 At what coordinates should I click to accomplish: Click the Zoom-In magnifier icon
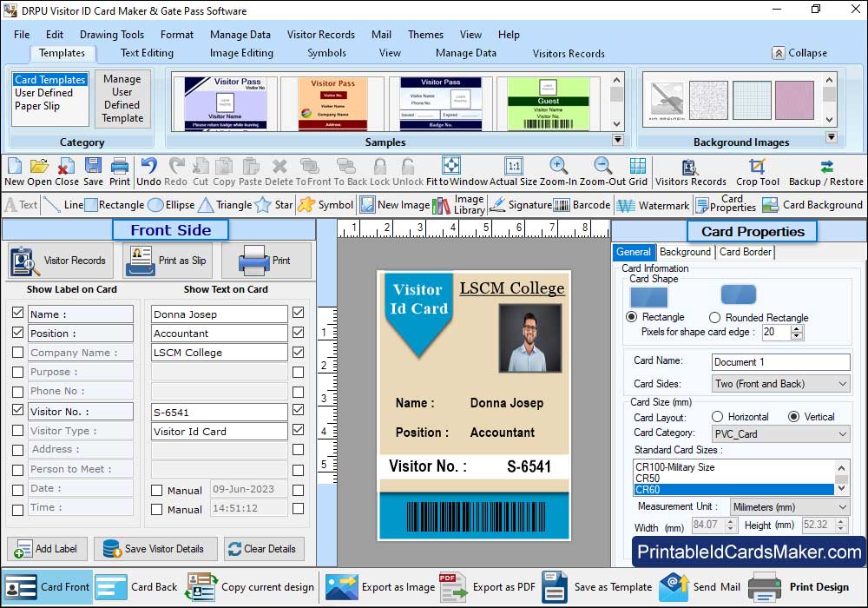pyautogui.click(x=558, y=166)
